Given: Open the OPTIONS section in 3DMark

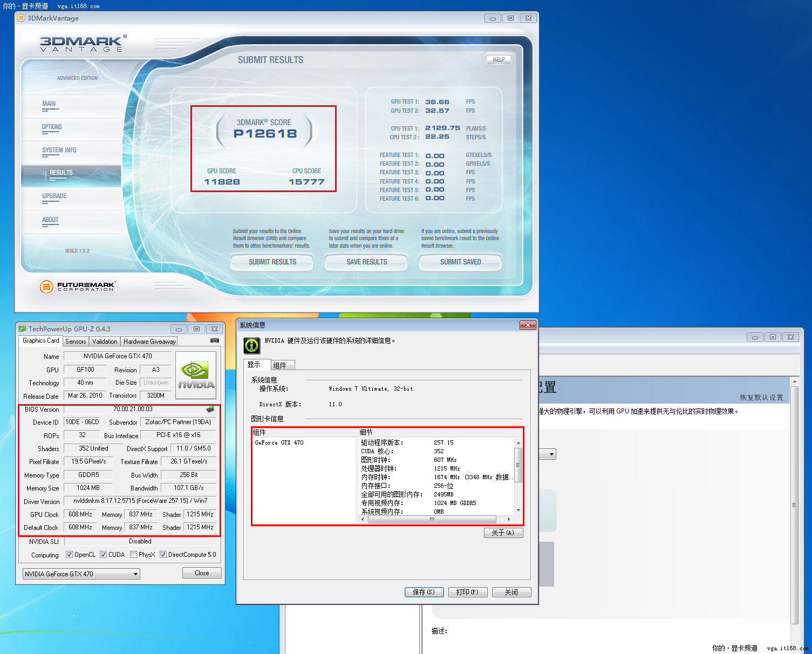Looking at the screenshot, I should (52, 127).
